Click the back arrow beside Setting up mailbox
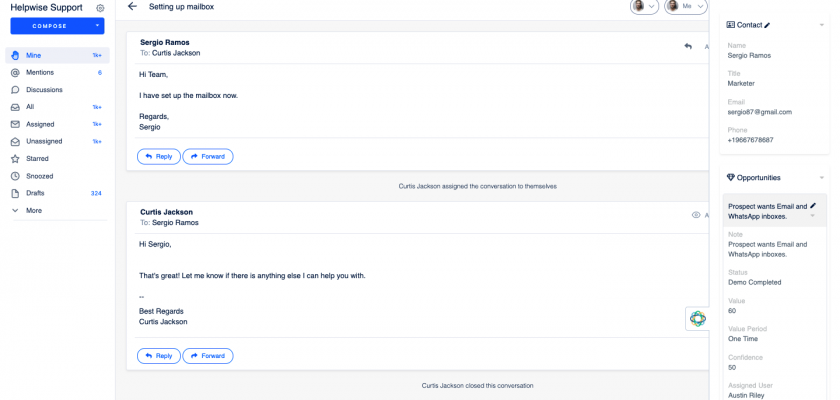Screen dimensions: 840x400 [x=133, y=6]
